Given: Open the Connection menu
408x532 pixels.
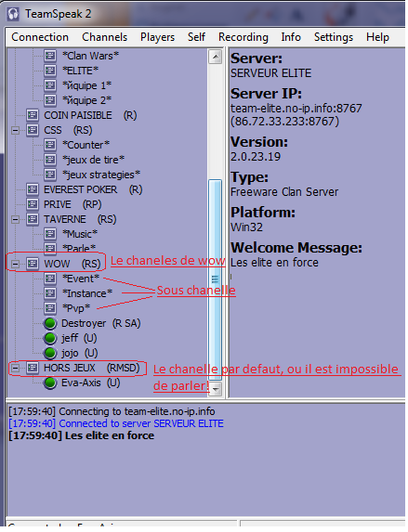Looking at the screenshot, I should click(x=40, y=37).
